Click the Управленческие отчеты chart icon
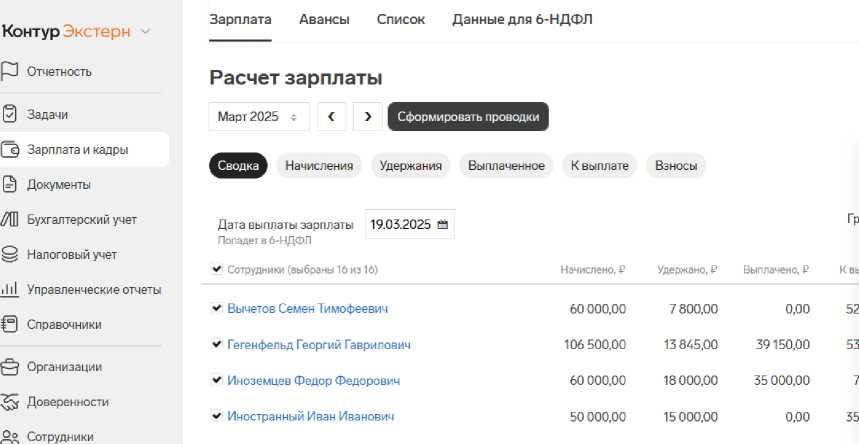Viewport: 859px width, 444px height. tap(10, 289)
